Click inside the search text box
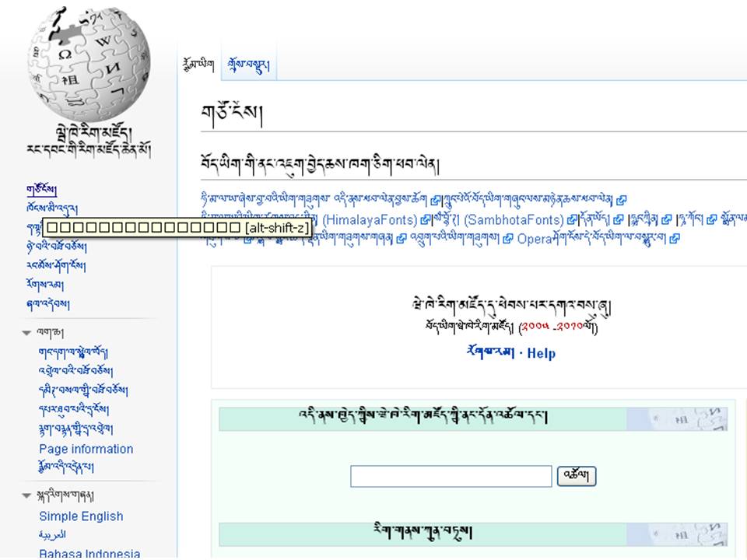Viewport: 747px width, 560px height. 450,475
